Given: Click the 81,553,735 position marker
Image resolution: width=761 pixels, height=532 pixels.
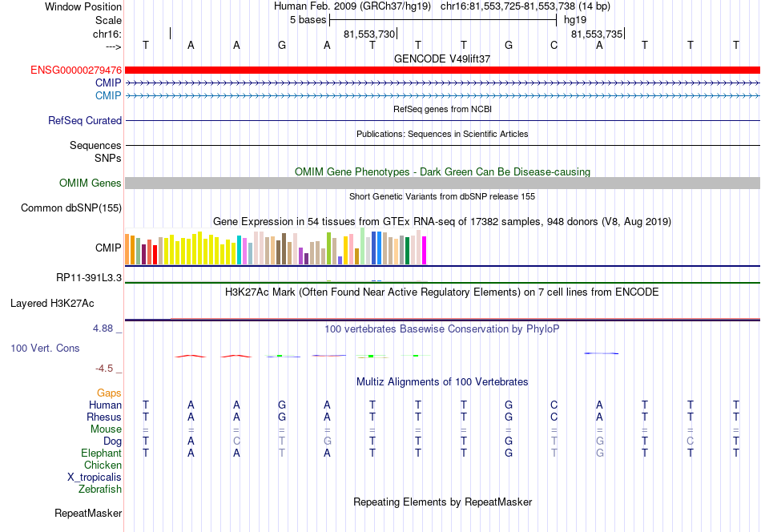Looking at the screenshot, I should point(598,34).
